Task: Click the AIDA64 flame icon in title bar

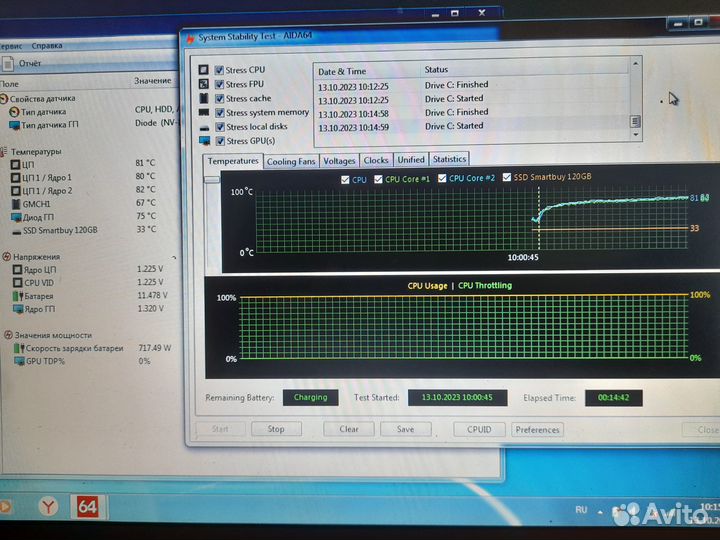Action: pyautogui.click(x=191, y=39)
